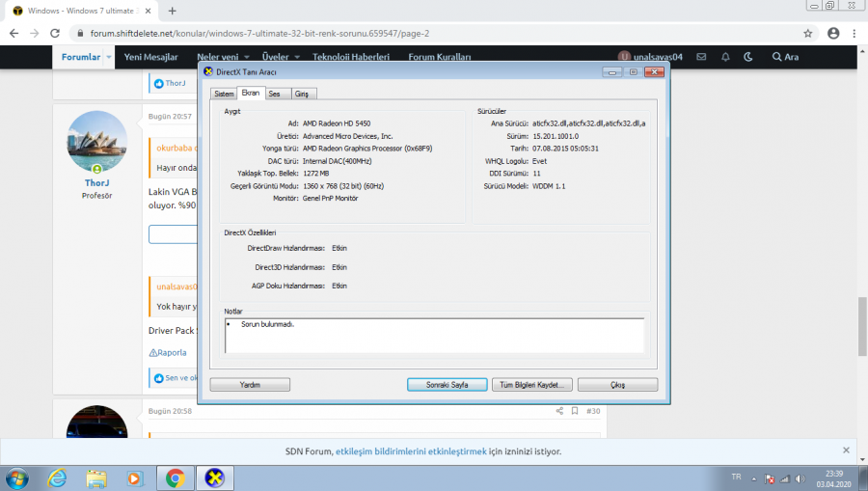This screenshot has height=491, width=868.
Task: Click Chrome forward arrow
Action: pos(35,33)
